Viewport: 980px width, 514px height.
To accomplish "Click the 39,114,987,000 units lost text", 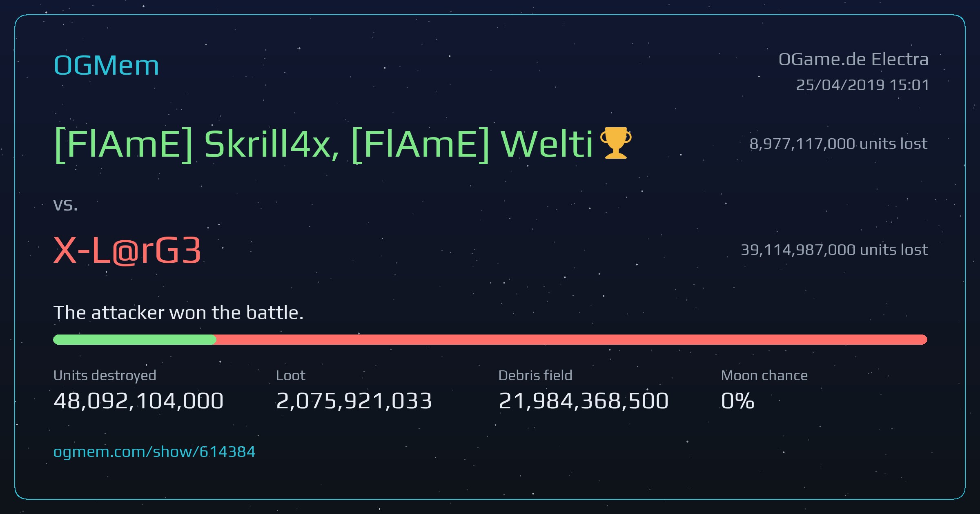I will [834, 250].
